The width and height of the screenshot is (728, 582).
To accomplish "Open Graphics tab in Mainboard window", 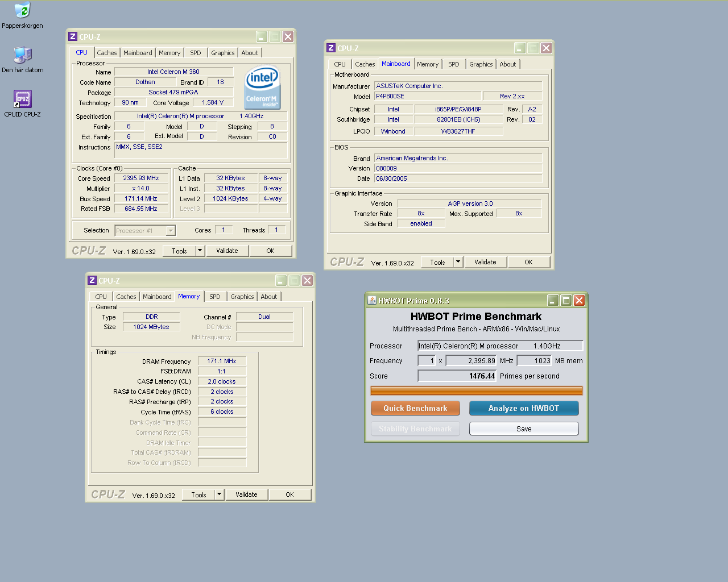I will coord(481,64).
